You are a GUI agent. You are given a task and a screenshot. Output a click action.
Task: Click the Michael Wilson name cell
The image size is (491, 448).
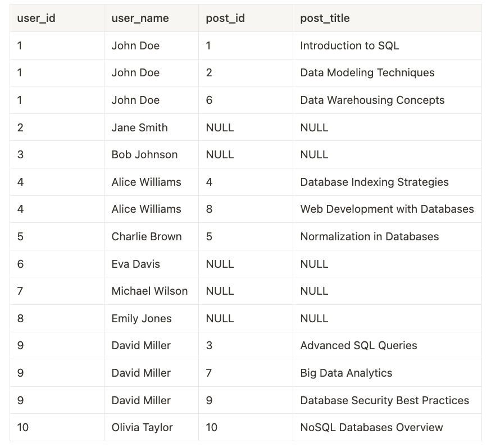coord(149,291)
